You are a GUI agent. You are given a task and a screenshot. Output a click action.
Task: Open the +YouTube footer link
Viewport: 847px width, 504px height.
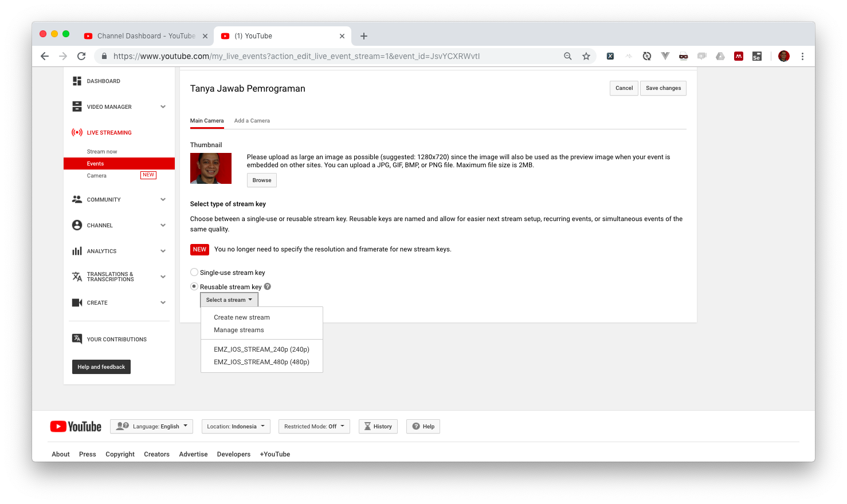click(x=275, y=454)
